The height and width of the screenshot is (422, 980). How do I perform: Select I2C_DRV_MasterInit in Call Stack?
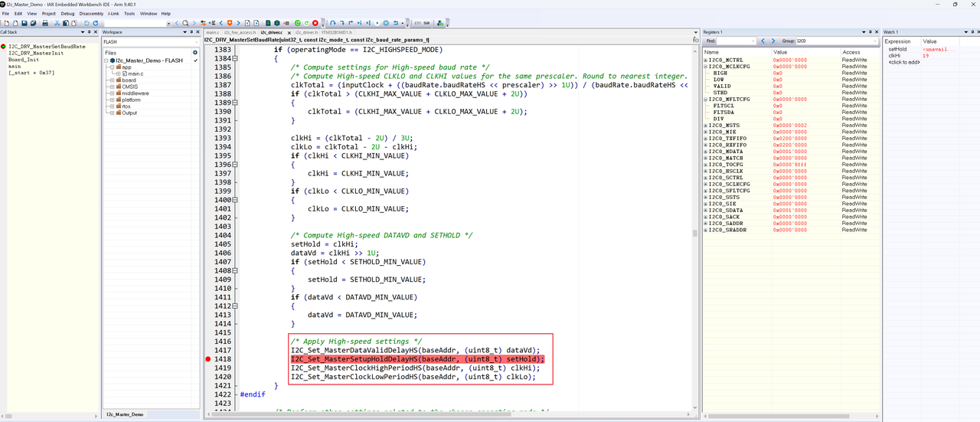36,53
